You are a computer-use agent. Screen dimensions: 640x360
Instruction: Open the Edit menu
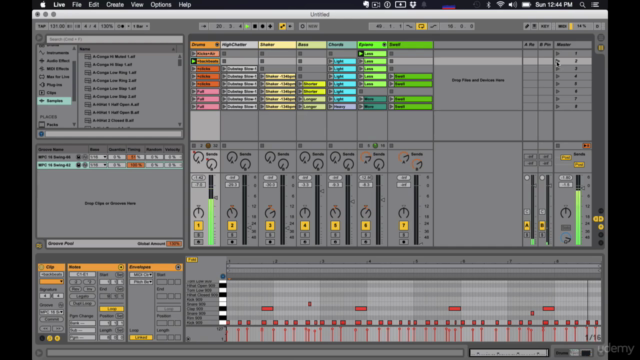93,5
